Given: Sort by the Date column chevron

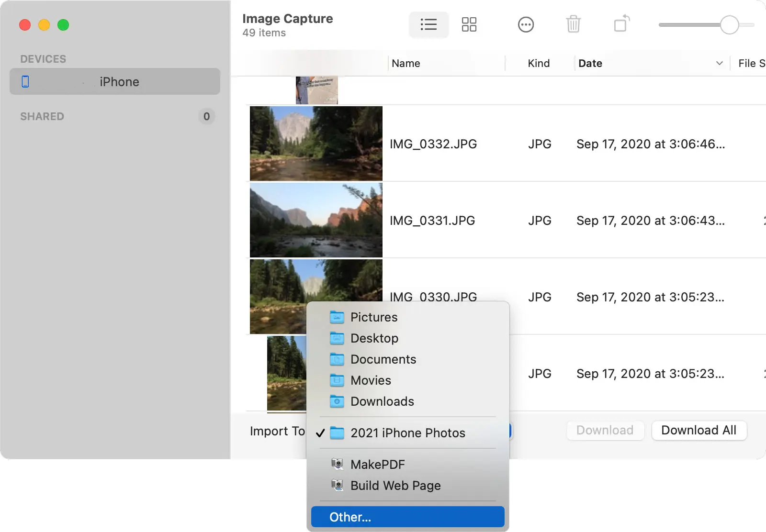Looking at the screenshot, I should point(719,63).
